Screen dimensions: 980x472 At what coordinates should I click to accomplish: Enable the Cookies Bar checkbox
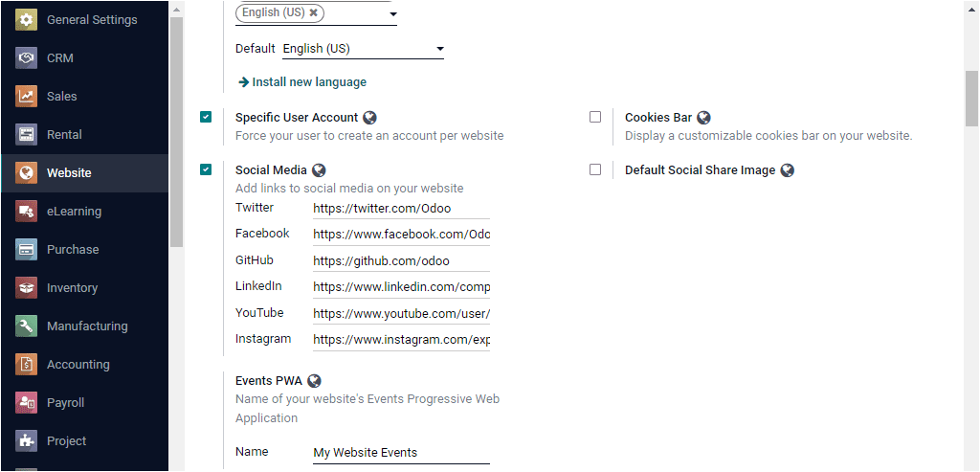click(595, 117)
